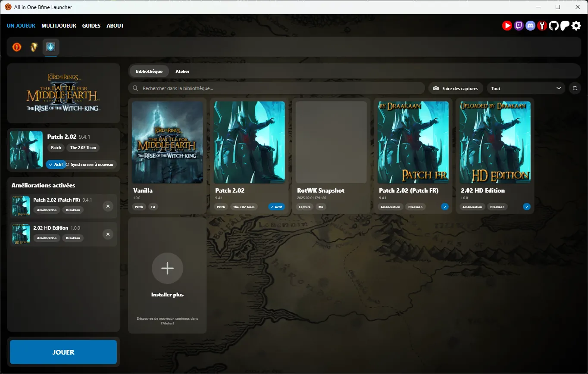588x374 pixels.
Task: Focus the library search field
Action: 277,88
